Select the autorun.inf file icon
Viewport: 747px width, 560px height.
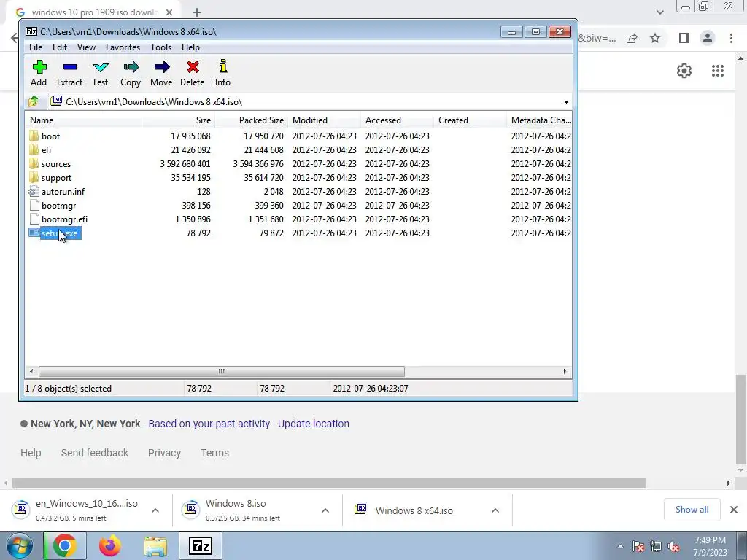[34, 192]
